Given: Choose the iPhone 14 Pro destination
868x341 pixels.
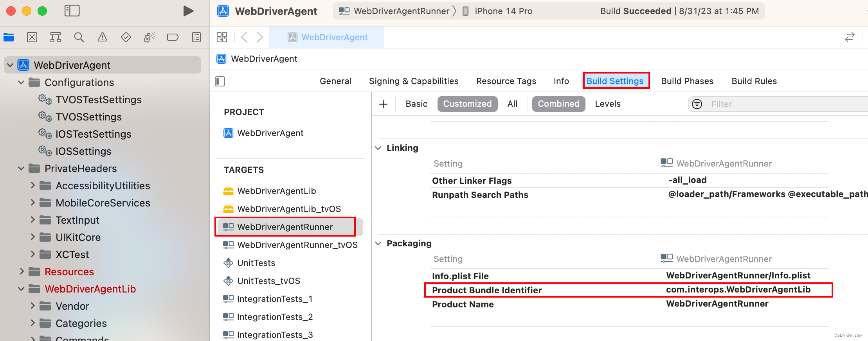Looking at the screenshot, I should 497,11.
